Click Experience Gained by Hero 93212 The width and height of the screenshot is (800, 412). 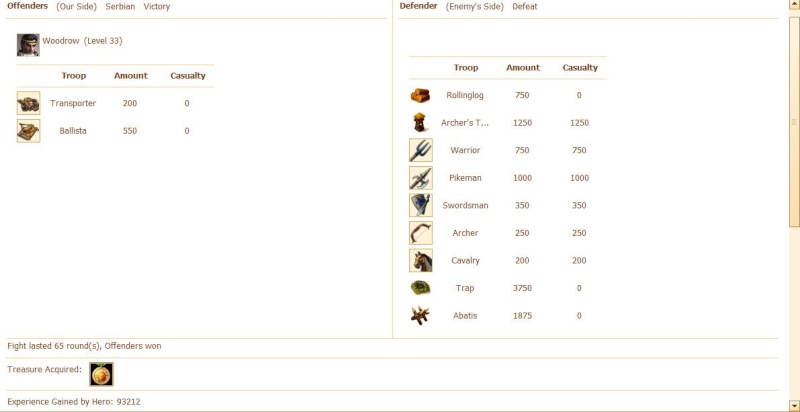pyautogui.click(x=74, y=402)
